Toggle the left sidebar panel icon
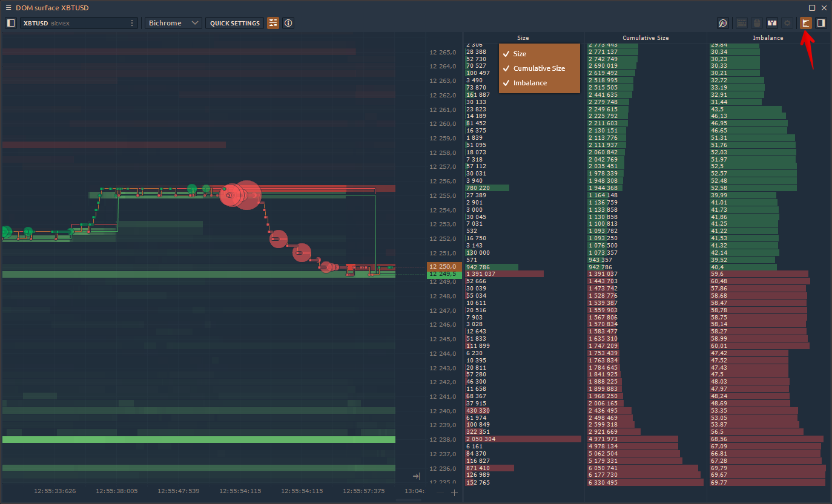 [11, 23]
